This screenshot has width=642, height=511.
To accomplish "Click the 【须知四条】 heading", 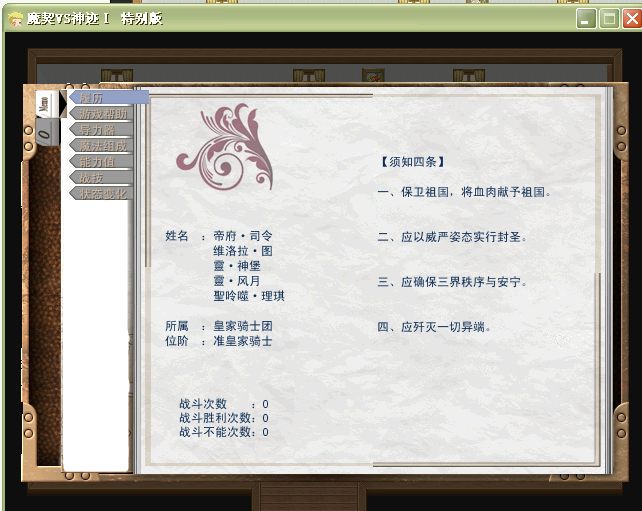I will tap(413, 162).
